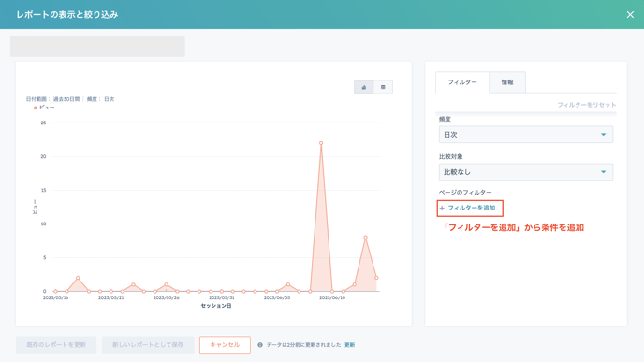Viewport: 644px width, 362px height.
Task: Click the ページのフィルター label
Action: [465, 192]
